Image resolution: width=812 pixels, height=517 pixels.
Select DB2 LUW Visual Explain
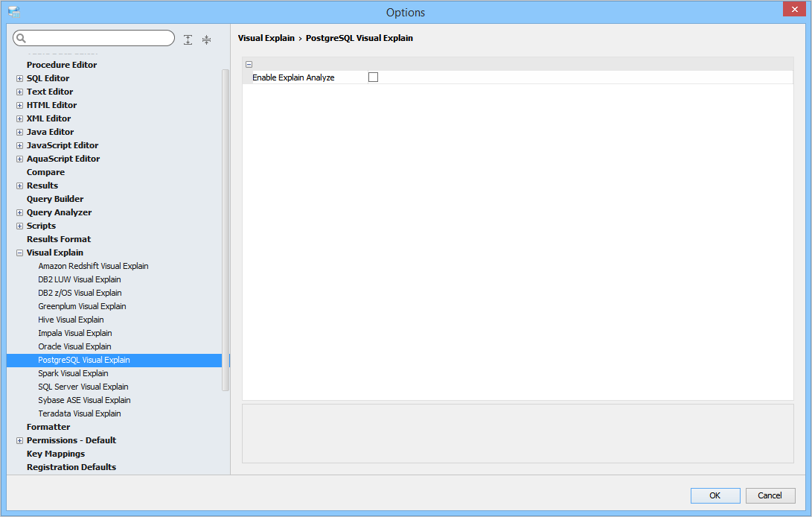(79, 279)
